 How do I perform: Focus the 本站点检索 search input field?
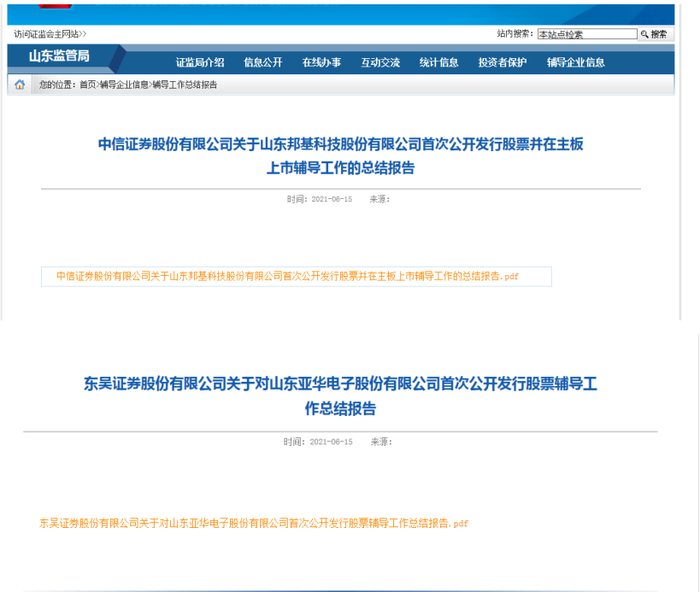(x=586, y=34)
